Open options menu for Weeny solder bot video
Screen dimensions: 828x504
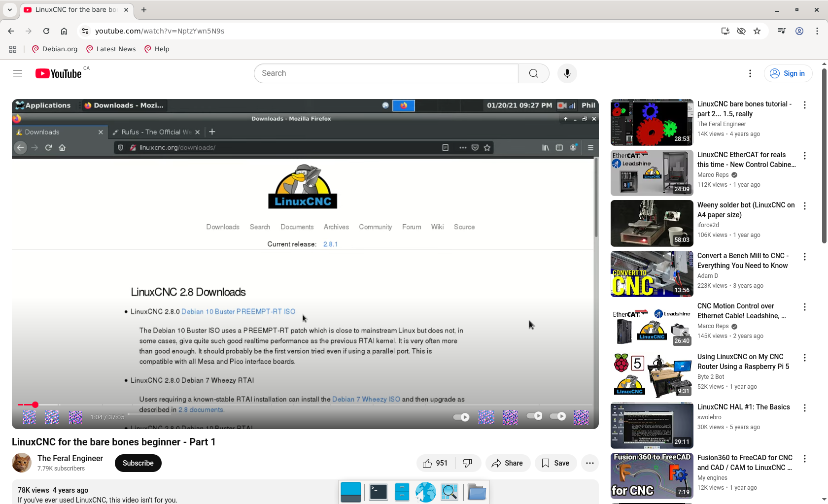coord(805,206)
